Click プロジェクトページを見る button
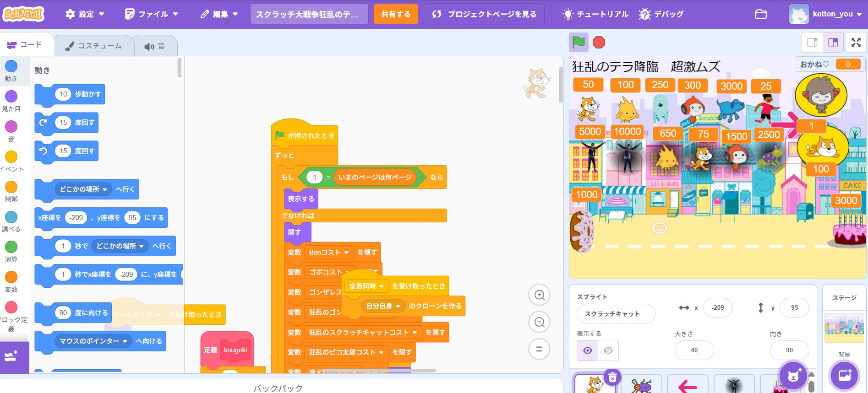This screenshot has height=393, width=868. click(x=484, y=14)
